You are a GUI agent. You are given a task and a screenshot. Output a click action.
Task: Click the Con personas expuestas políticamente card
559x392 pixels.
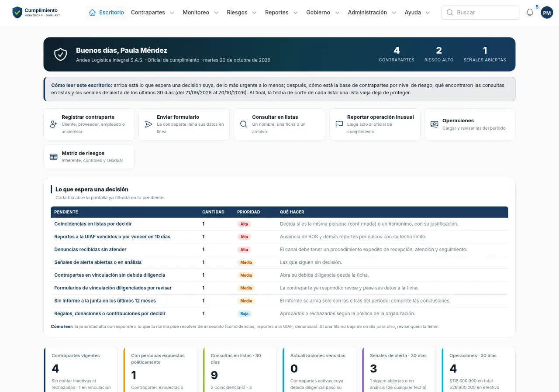coord(160,369)
